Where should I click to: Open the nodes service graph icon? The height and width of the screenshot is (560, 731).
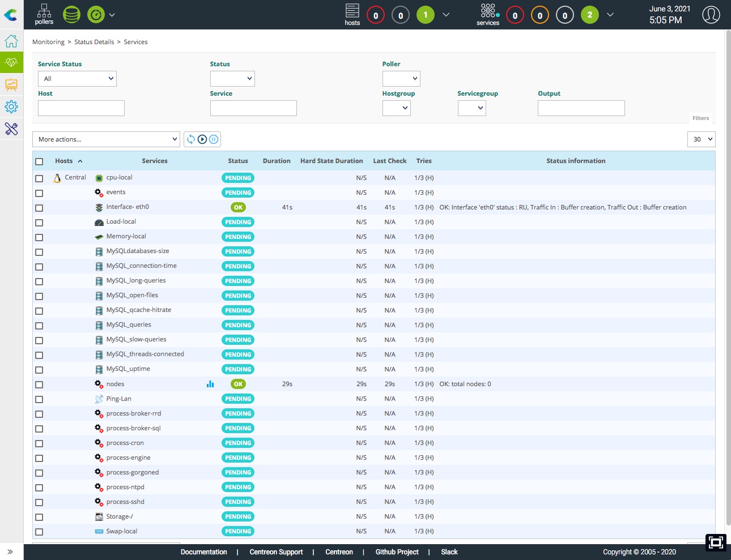click(x=210, y=384)
